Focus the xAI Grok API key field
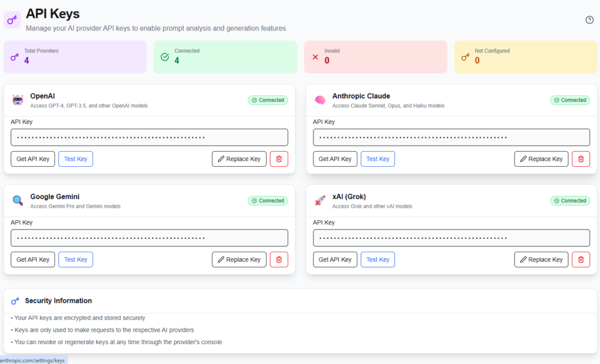The image size is (600, 364). pyautogui.click(x=451, y=238)
